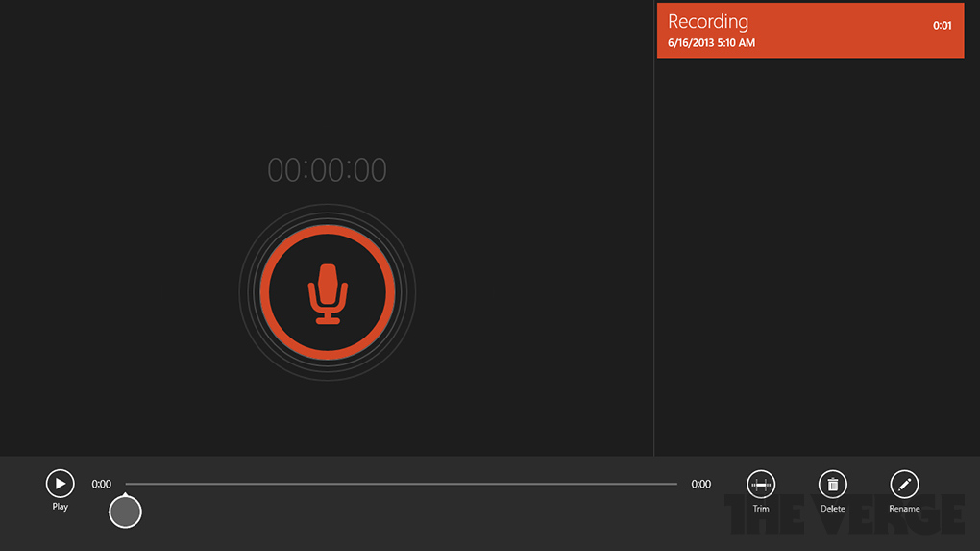Start recording with the red microphone button
This screenshot has width=980, height=551.
[328, 292]
